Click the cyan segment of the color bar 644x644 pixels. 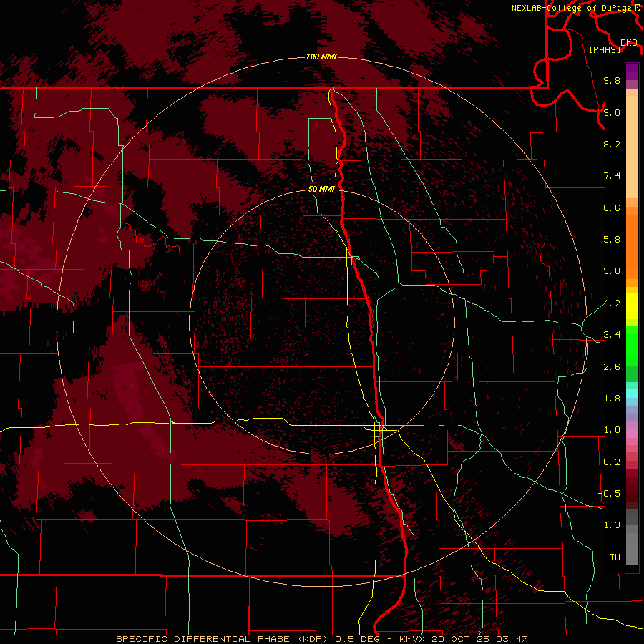pyautogui.click(x=632, y=394)
